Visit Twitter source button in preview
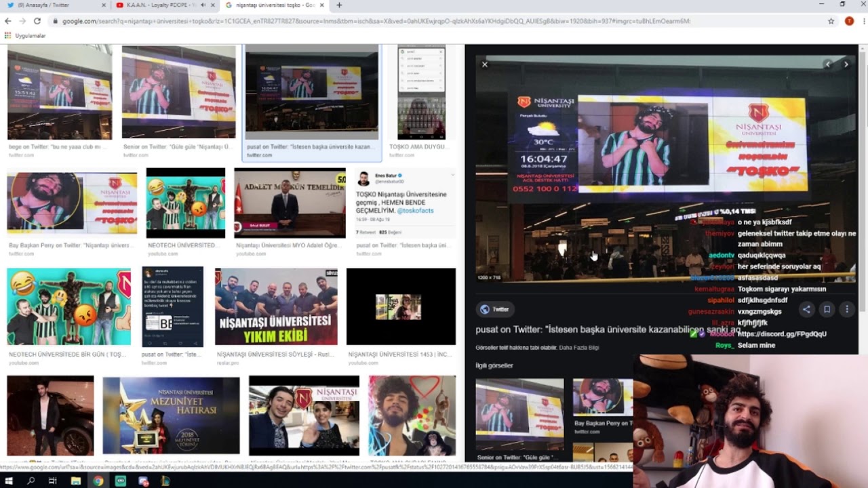 coord(494,309)
